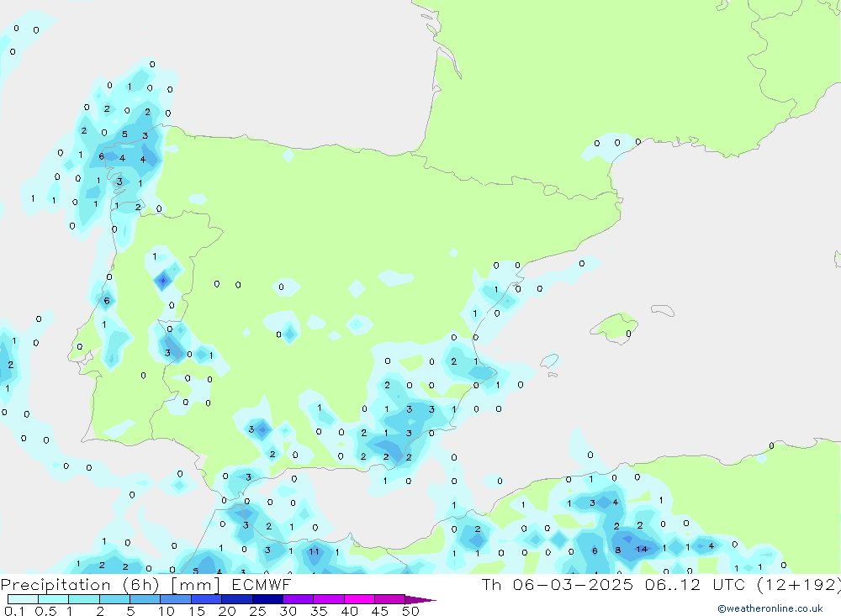Viewport: 841px width, 616px height.
Task: Click the '8' precipitation value on the map
Action: [x=618, y=550]
